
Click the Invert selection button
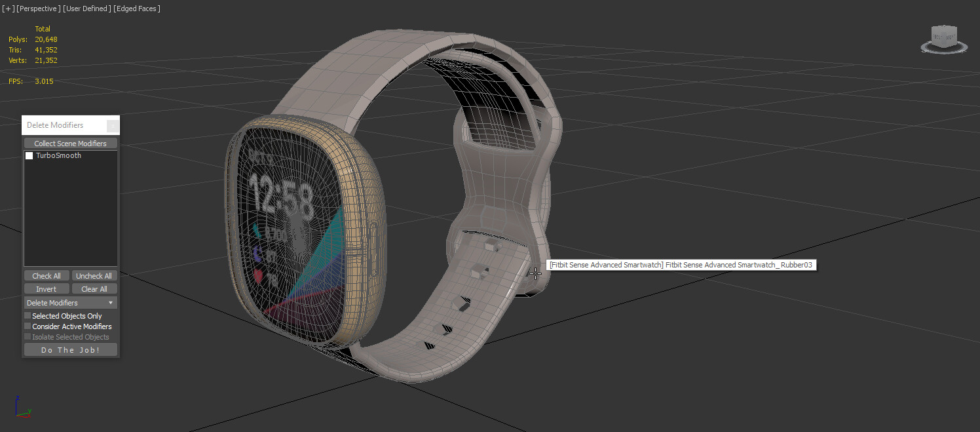pyautogui.click(x=46, y=288)
